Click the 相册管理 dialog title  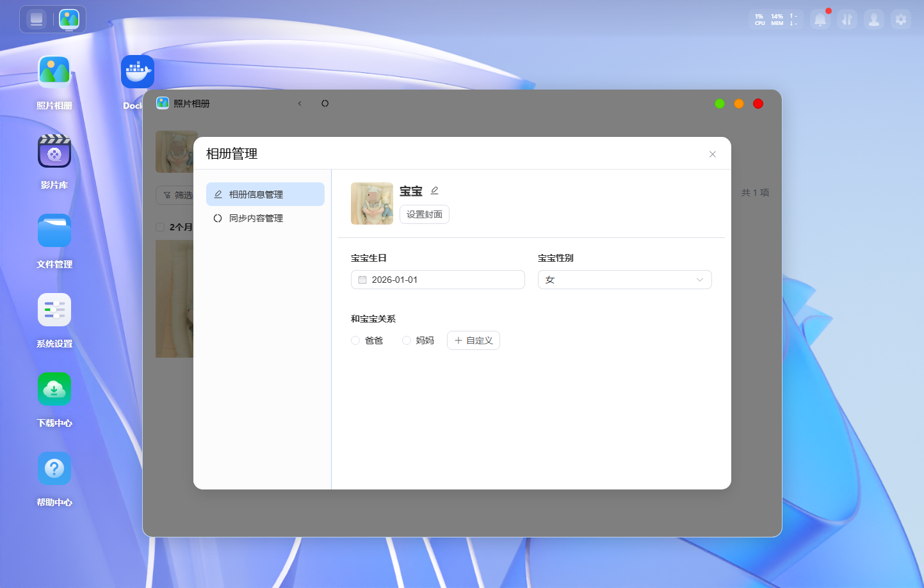[x=232, y=154]
